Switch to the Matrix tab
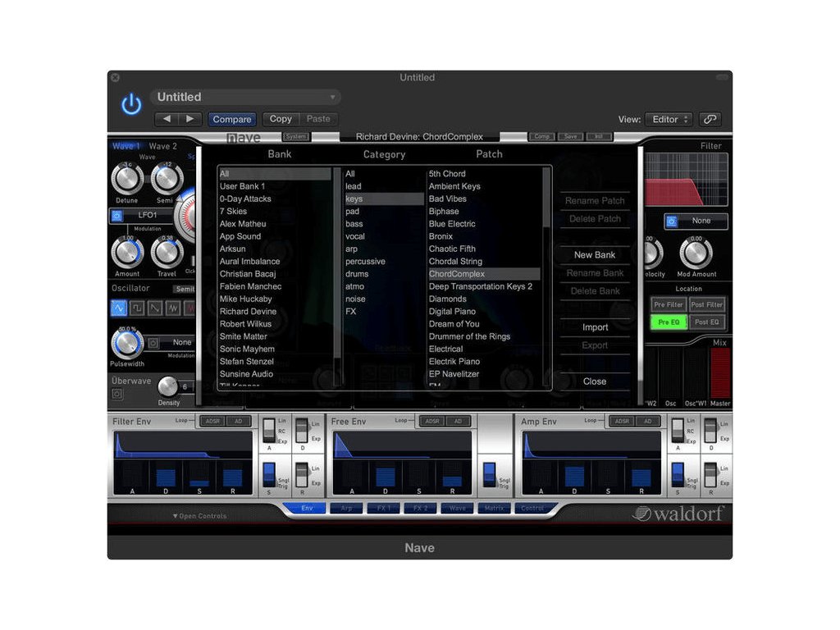 point(494,508)
